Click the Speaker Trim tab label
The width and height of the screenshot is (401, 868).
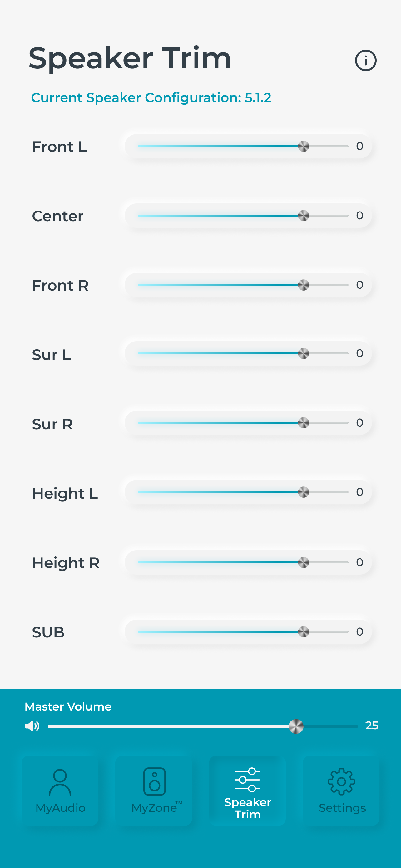(x=247, y=808)
